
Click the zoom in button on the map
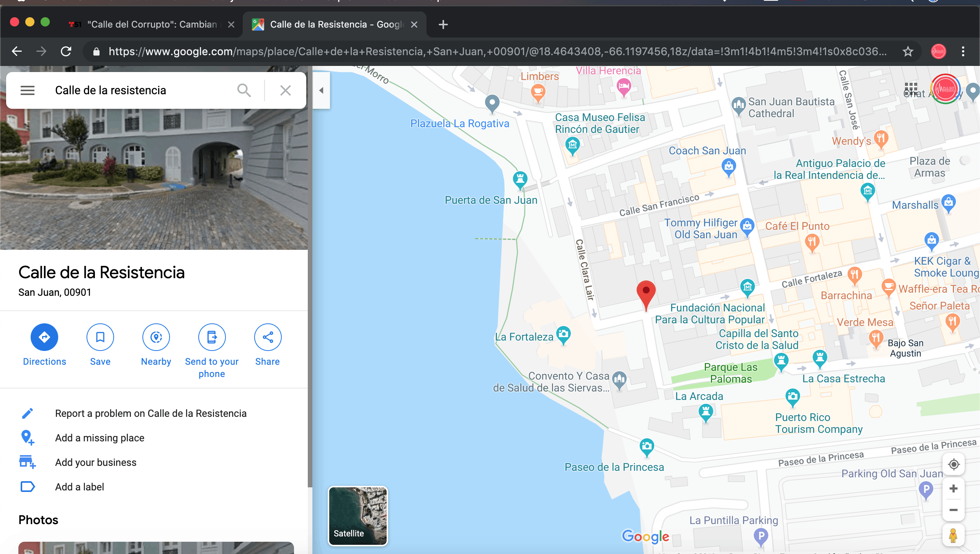coord(954,488)
